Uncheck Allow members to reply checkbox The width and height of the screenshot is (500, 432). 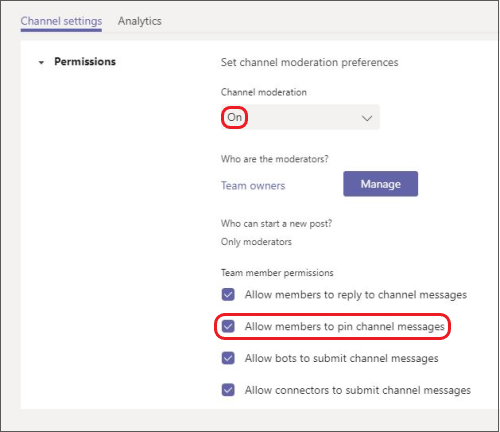[228, 295]
